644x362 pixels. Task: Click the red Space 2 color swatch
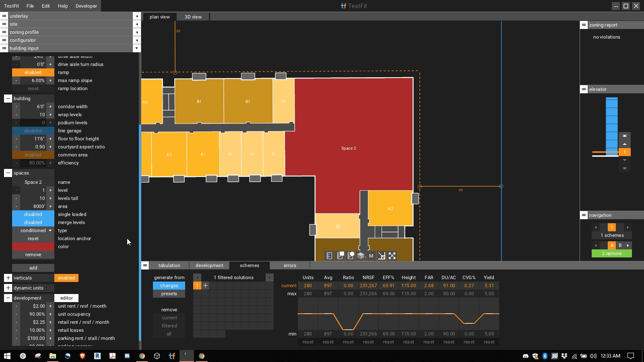pos(33,247)
